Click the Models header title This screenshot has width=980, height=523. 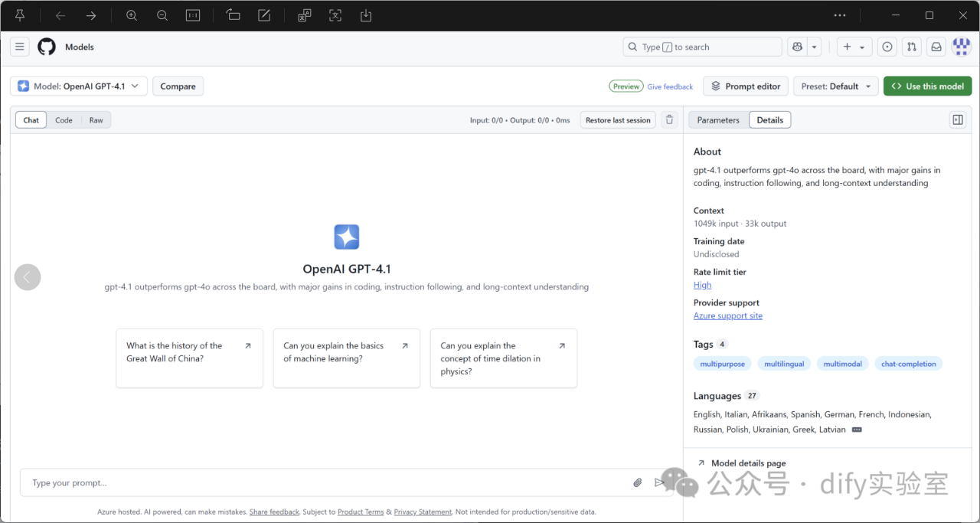coord(80,47)
